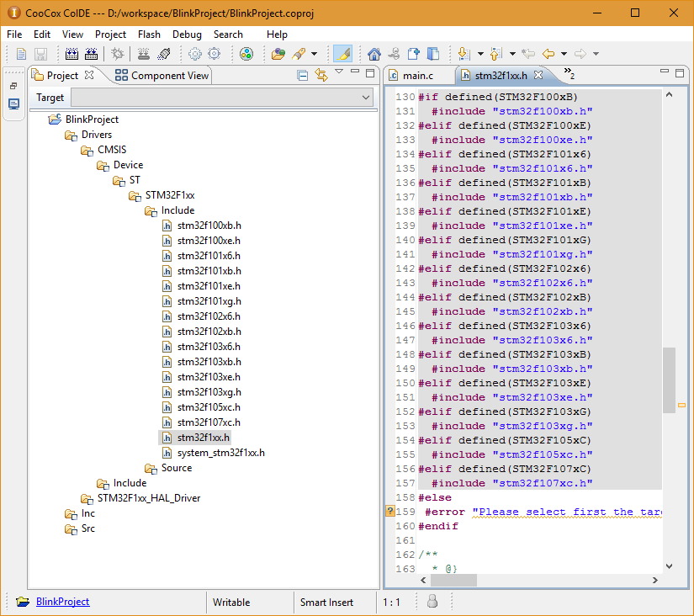Image resolution: width=694 pixels, height=616 pixels.
Task: Click the editor vertical scrollbar thumb
Action: 669,380
